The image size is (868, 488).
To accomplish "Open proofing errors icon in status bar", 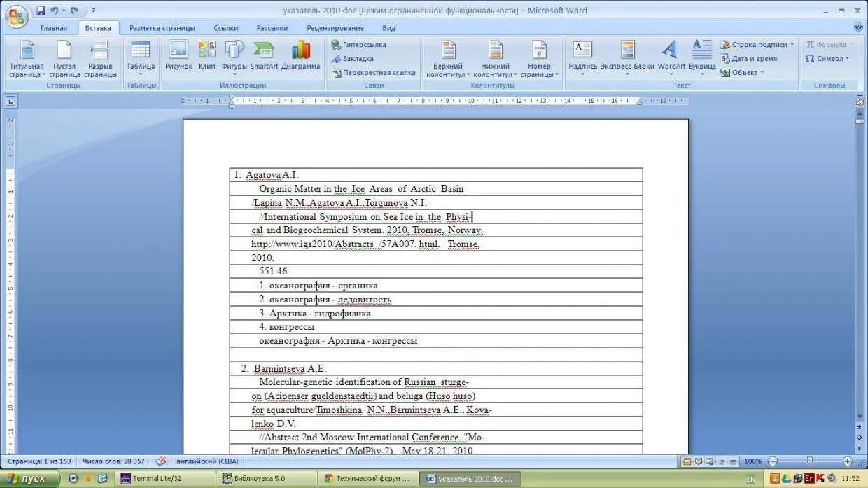I will pyautogui.click(x=161, y=461).
